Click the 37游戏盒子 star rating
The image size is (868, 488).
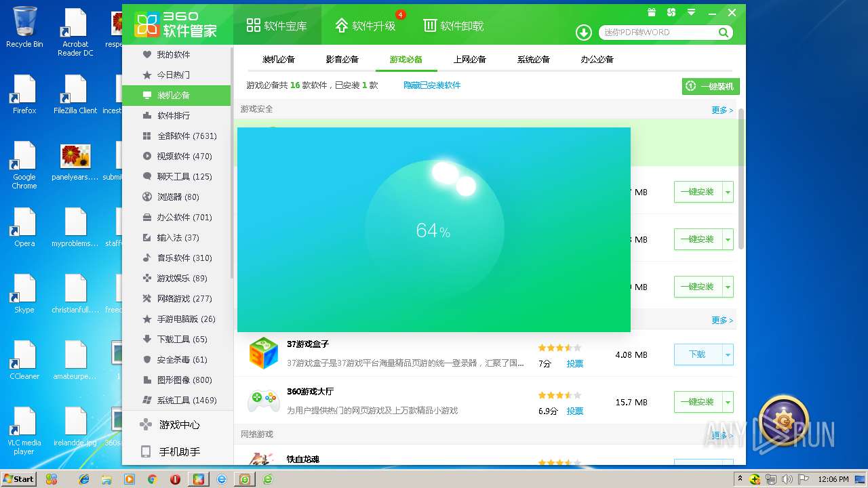click(559, 348)
